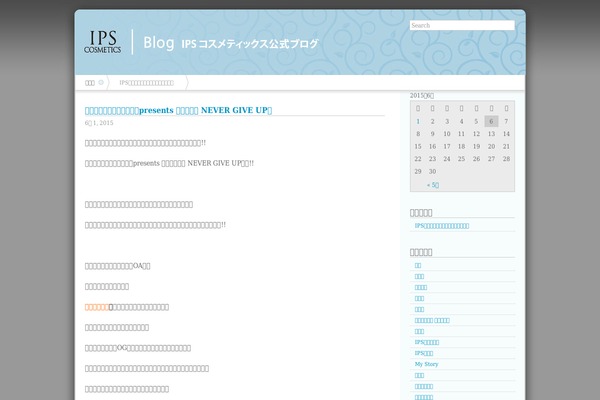Click calendar day 17

coord(447,147)
